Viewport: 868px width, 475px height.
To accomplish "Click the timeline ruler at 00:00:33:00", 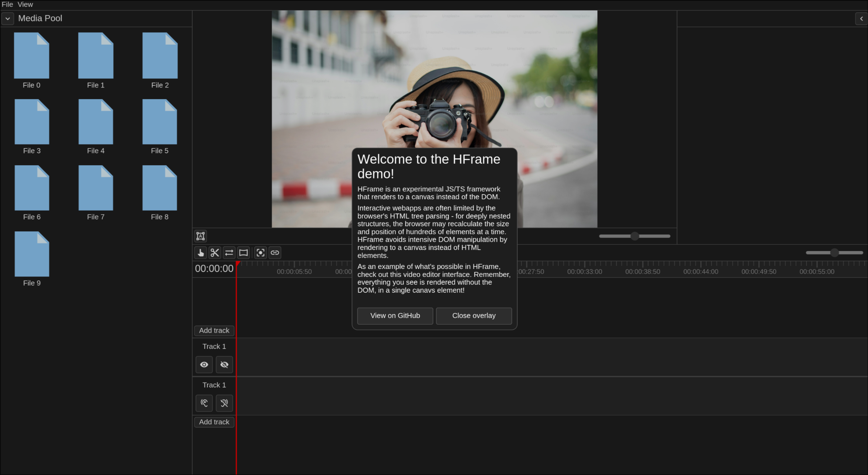I will pos(585,272).
